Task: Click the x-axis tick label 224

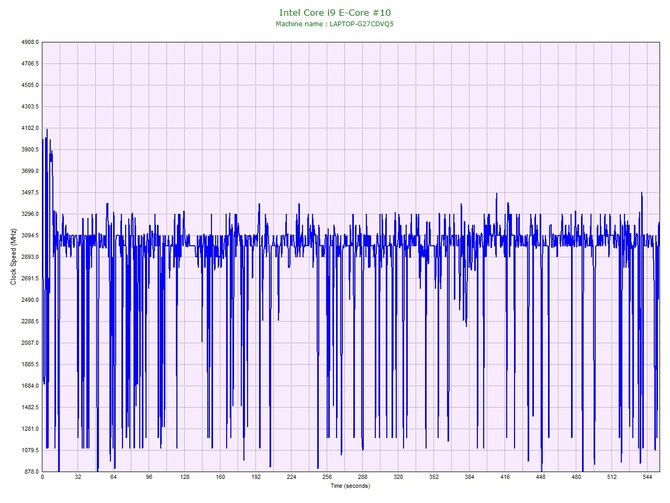Action: 291,477
